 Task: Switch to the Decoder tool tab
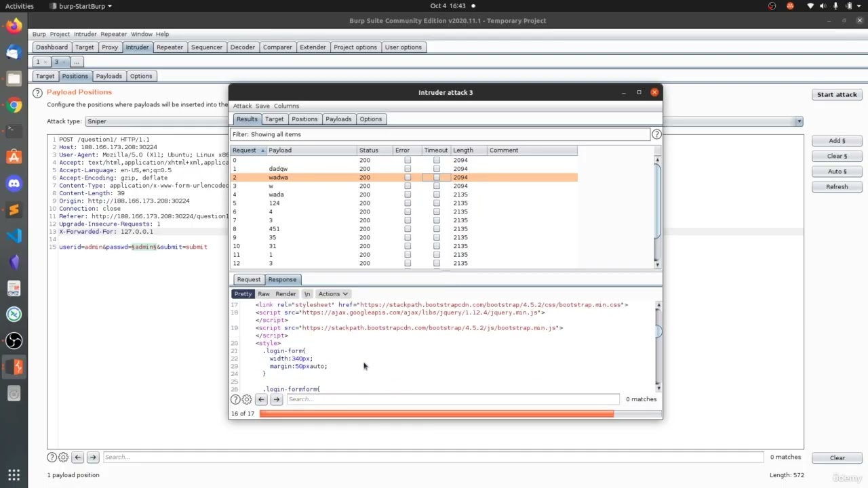pos(242,47)
